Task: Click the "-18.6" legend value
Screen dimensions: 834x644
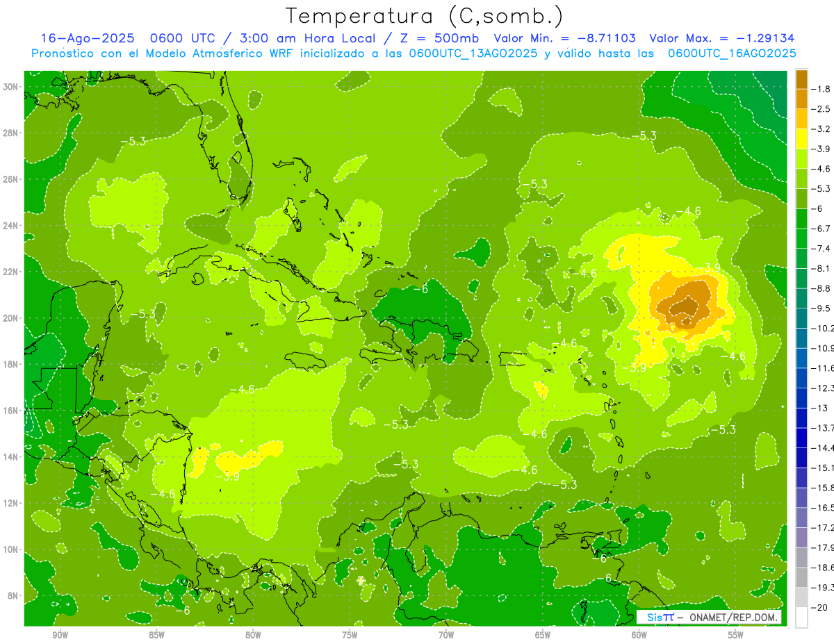Action: tap(823, 568)
